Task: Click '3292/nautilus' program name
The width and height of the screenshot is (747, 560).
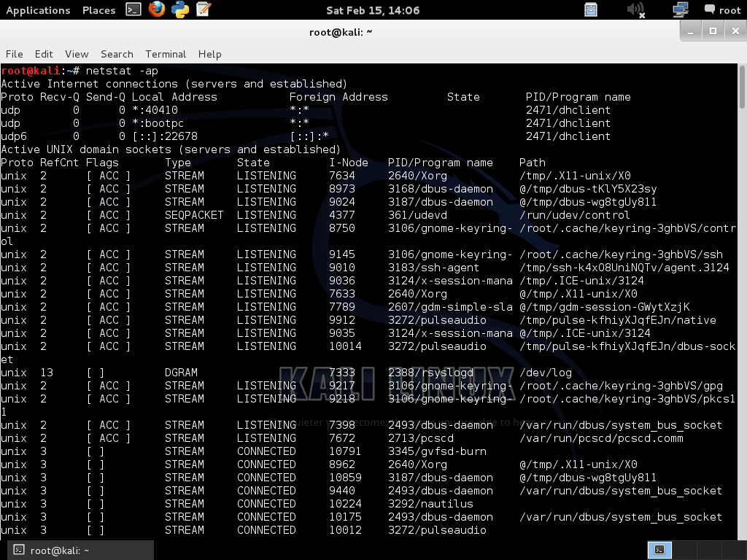Action: (x=430, y=504)
